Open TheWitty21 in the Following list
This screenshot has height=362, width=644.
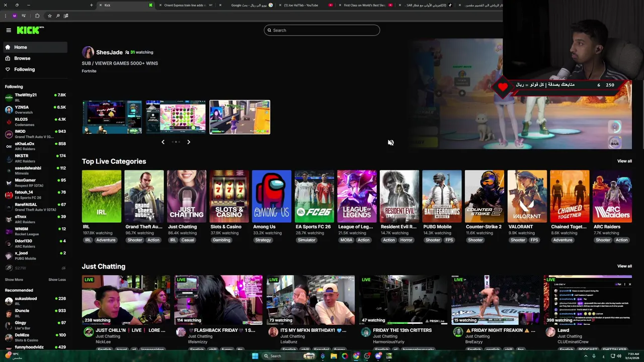(35, 97)
